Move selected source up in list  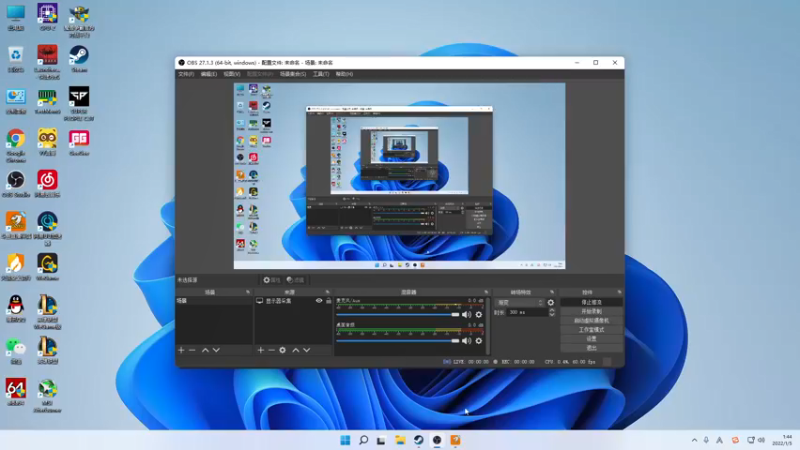(295, 350)
